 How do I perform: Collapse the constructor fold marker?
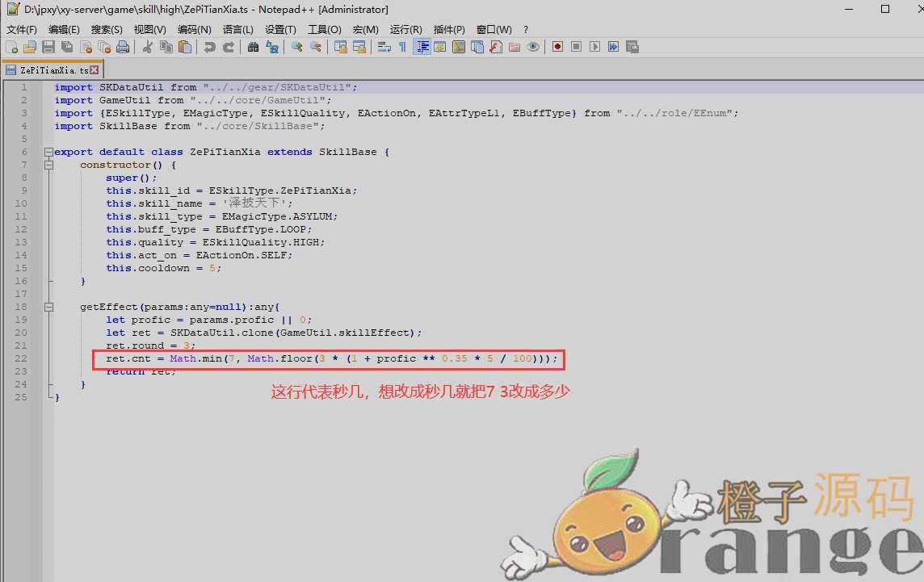click(48, 165)
